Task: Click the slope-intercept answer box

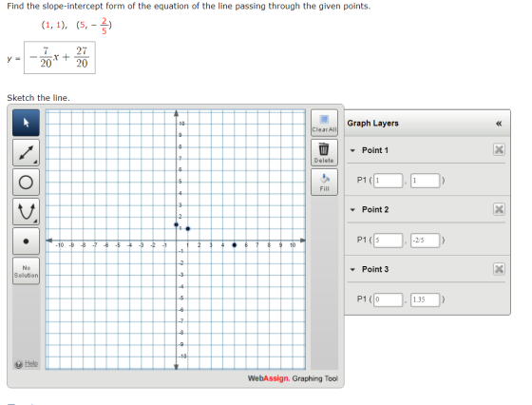Action: (x=60, y=57)
